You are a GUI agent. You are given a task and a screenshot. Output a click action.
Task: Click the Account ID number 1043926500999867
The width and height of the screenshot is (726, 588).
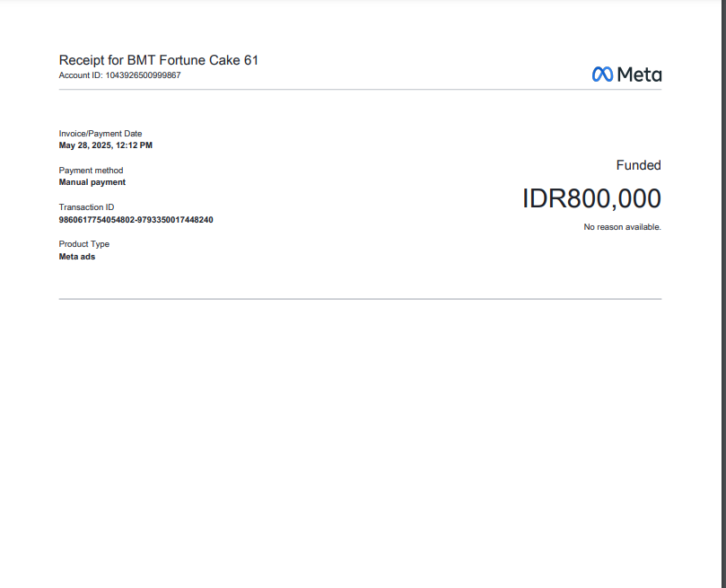coord(144,75)
